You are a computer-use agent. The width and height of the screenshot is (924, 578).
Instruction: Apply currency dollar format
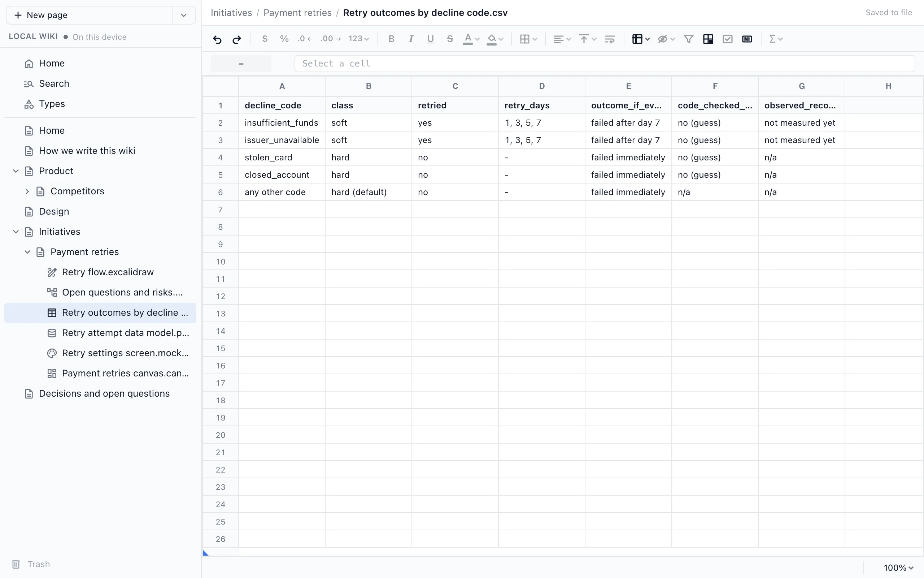pyautogui.click(x=265, y=39)
